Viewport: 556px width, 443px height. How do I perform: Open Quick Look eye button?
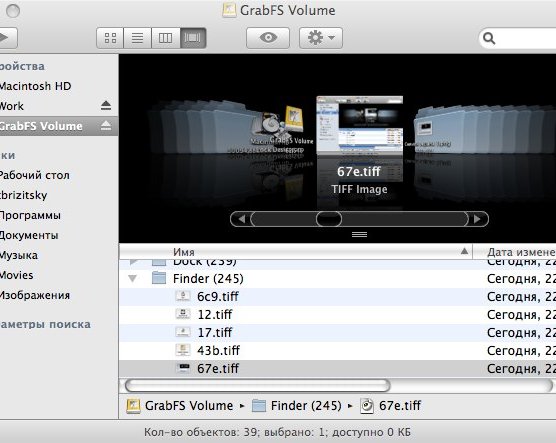tap(268, 38)
